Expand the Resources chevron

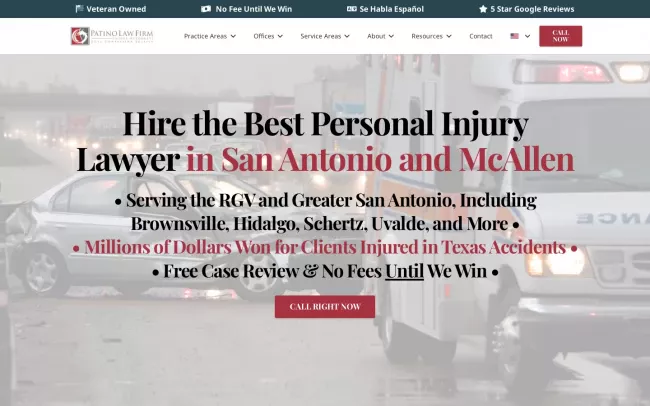point(449,36)
